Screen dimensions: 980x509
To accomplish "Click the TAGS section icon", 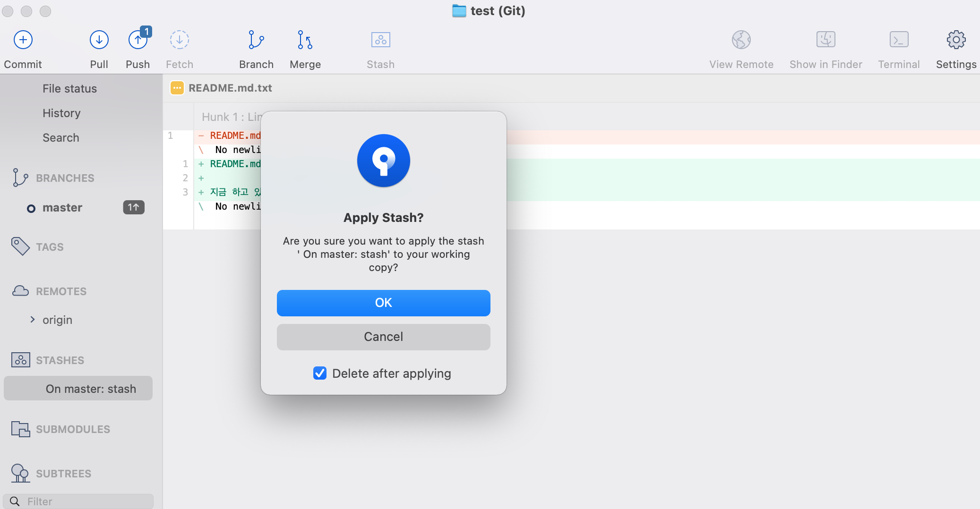I will [x=20, y=246].
